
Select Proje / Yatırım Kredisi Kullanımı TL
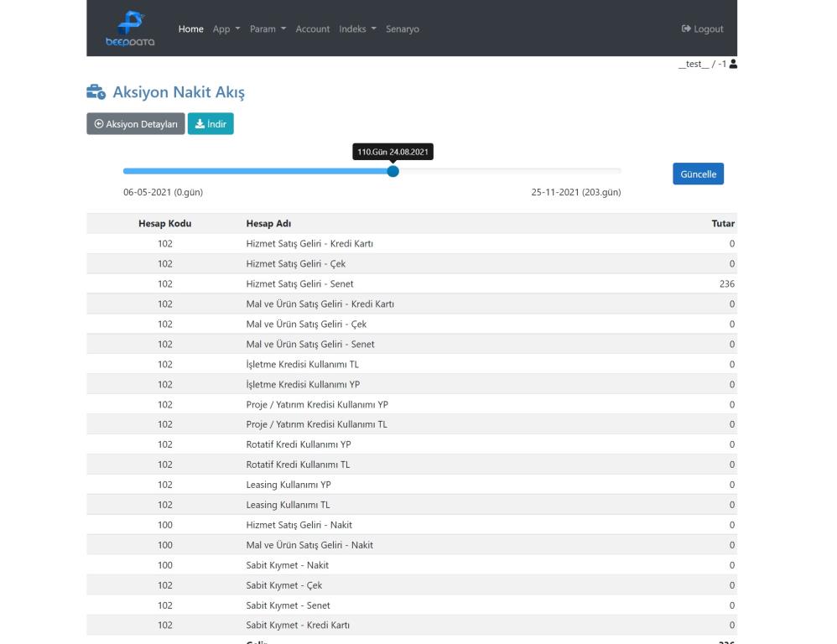click(412, 424)
